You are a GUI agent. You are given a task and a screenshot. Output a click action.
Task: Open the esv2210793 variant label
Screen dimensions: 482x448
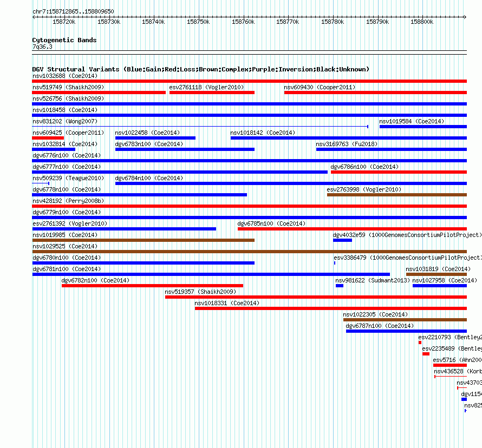point(450,337)
